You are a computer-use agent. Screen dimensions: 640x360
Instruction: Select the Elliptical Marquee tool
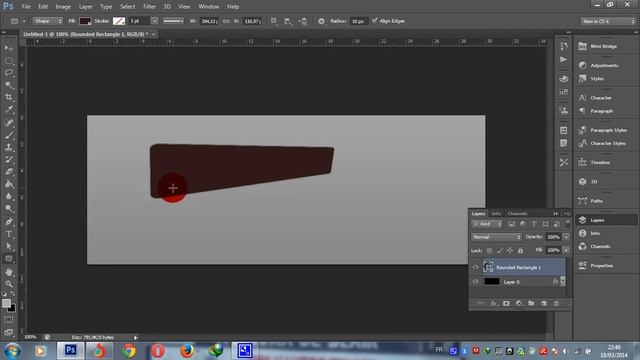coord(9,61)
